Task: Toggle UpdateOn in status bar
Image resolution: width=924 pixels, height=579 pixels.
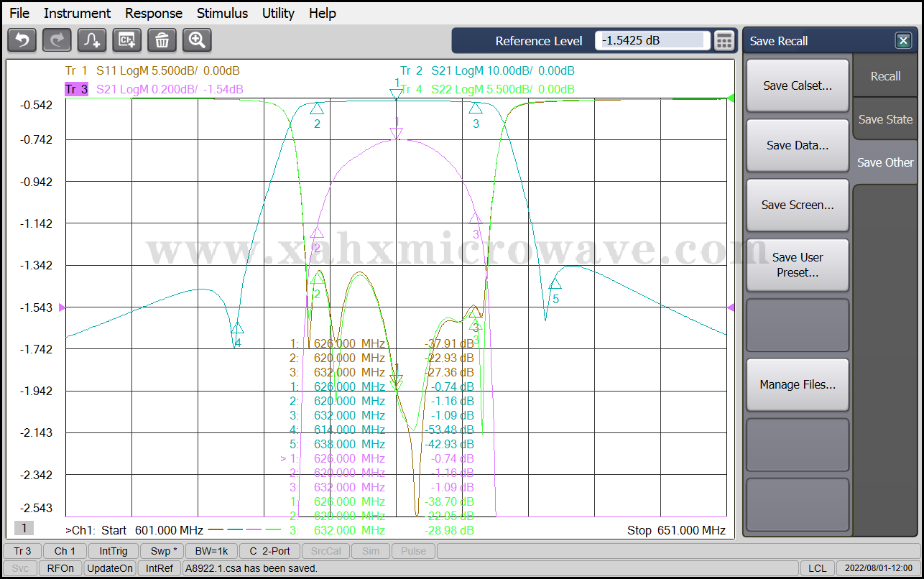Action: (x=110, y=568)
